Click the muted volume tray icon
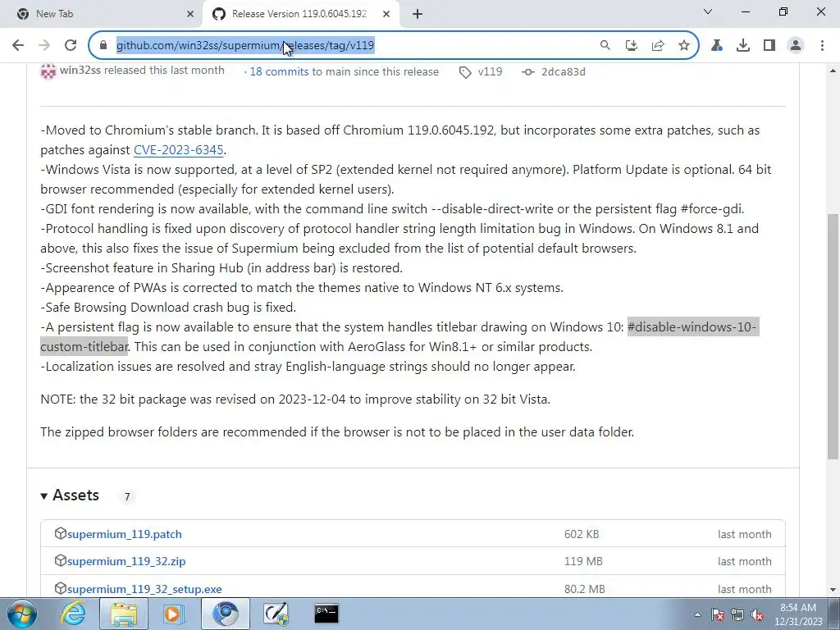 click(757, 615)
